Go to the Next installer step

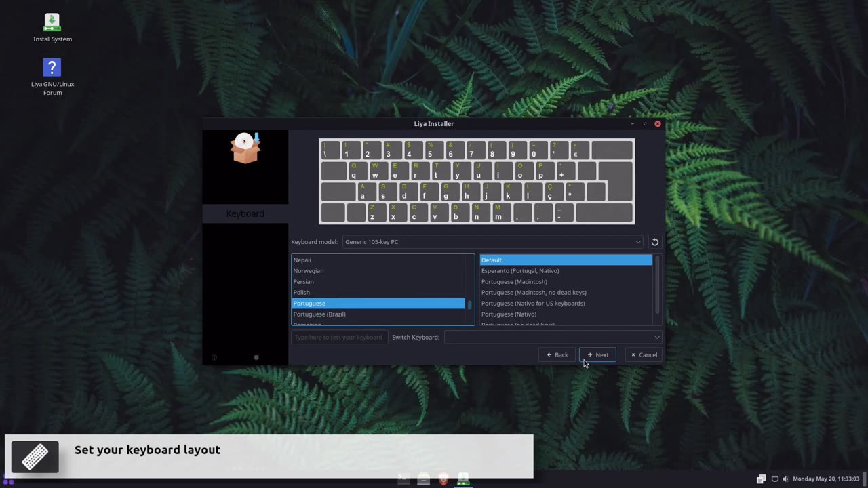597,354
